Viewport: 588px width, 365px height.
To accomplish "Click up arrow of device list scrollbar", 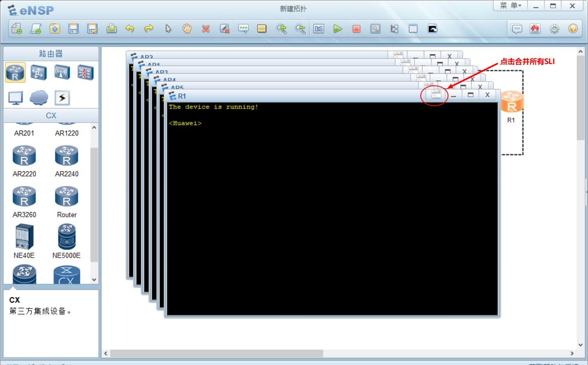I will (94, 127).
